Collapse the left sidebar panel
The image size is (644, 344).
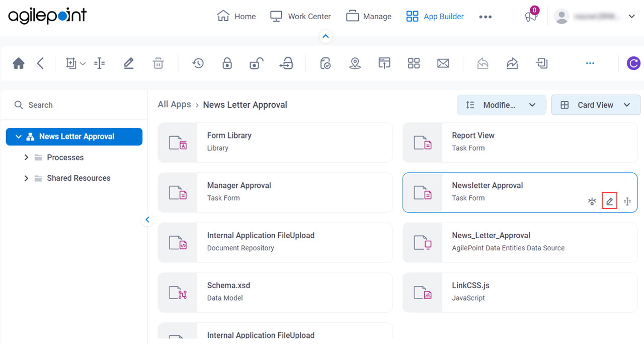147,220
